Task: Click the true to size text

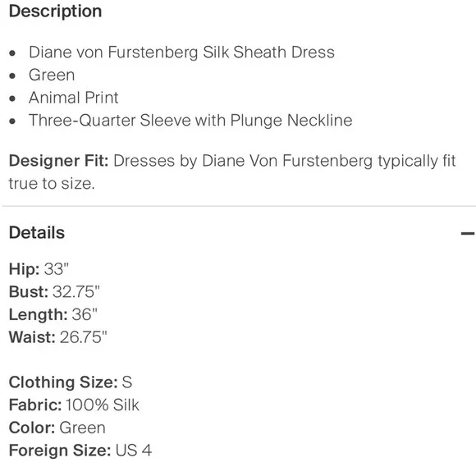Action: (52, 184)
